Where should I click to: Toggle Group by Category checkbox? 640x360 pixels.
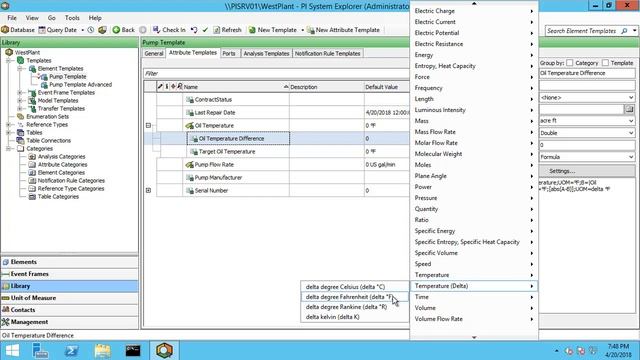(570, 63)
